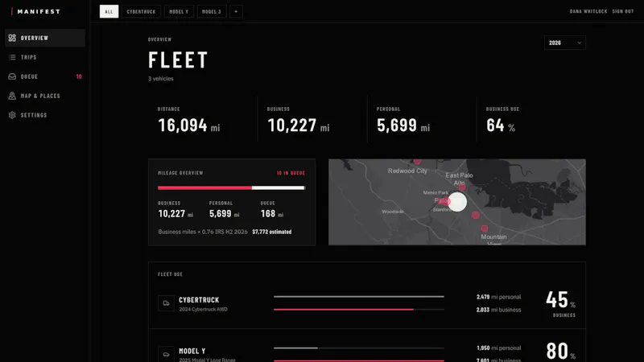Click the Cybertruck row title
This screenshot has height=362, width=644.
(x=199, y=300)
